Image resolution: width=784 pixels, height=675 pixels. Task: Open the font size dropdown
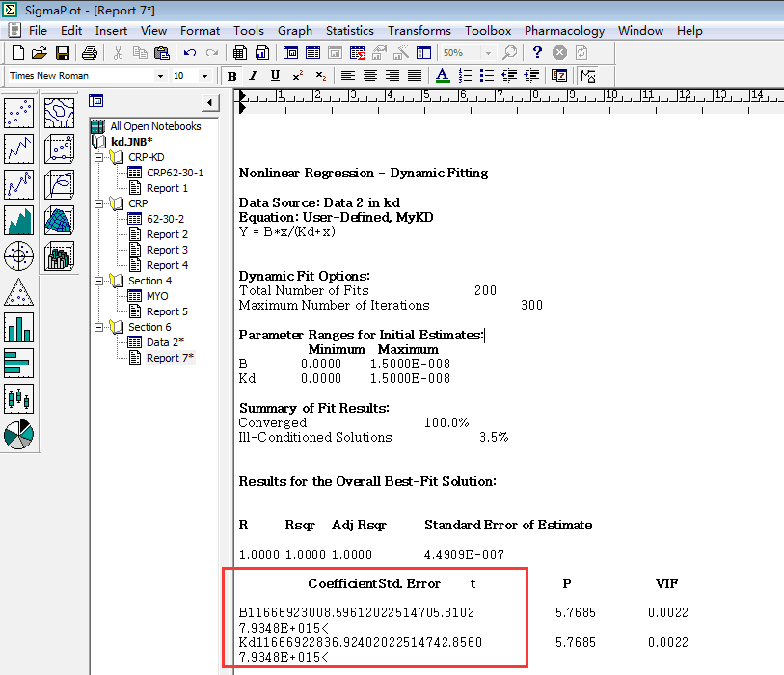204,76
